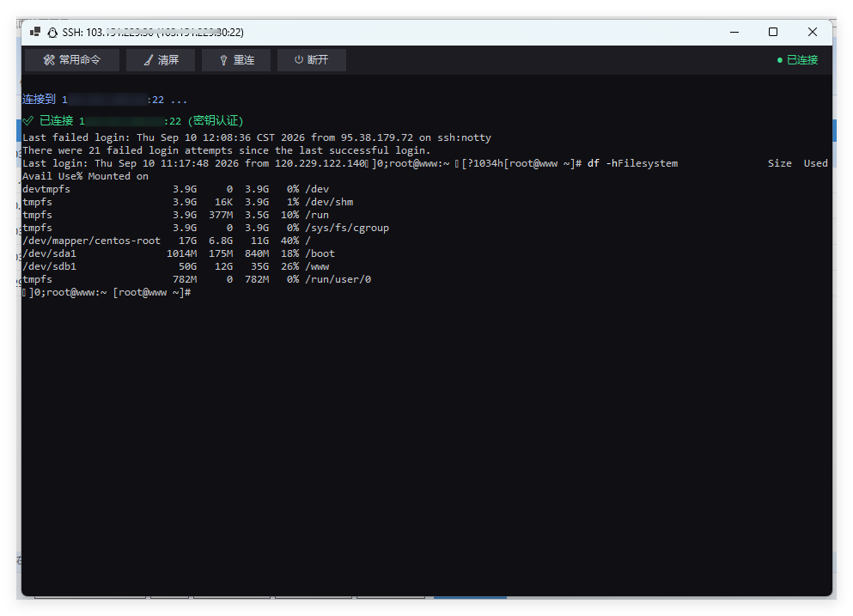Click the 40% usage value for root
The width and height of the screenshot is (853, 616).
tap(290, 241)
